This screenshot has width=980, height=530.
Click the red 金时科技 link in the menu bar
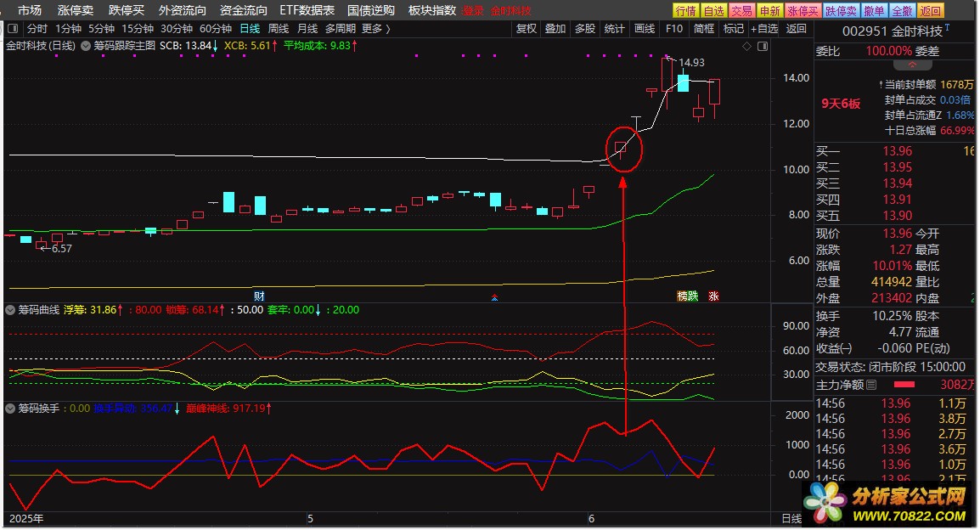510,11
